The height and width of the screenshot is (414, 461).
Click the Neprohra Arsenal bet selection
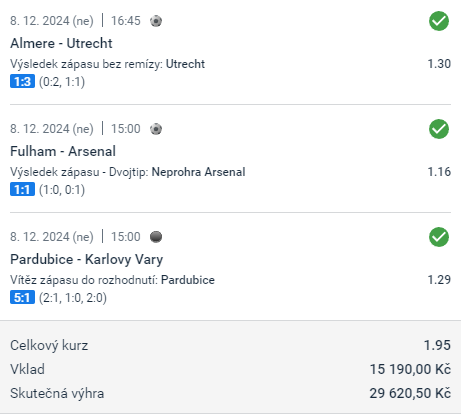198,172
